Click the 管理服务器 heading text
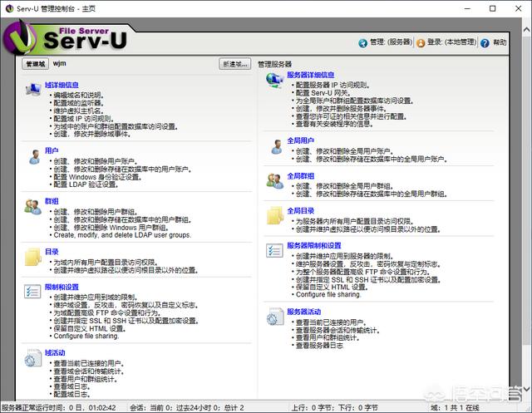Viewport: 532px width, 413px height. 275,64
